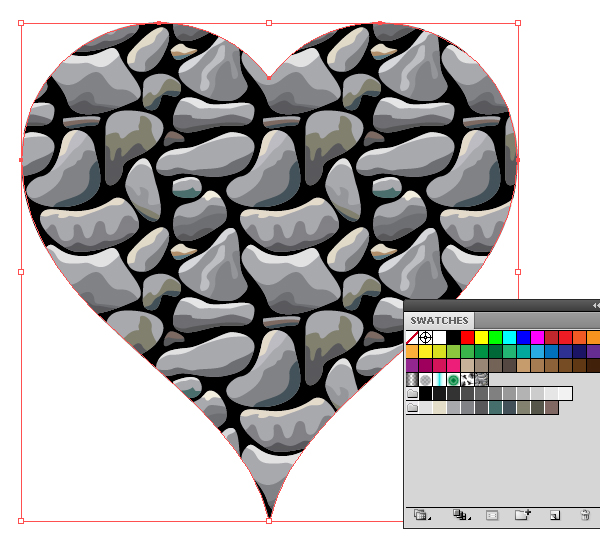
Task: Click the middle-left bounding box handle
Action: pyautogui.click(x=21, y=272)
